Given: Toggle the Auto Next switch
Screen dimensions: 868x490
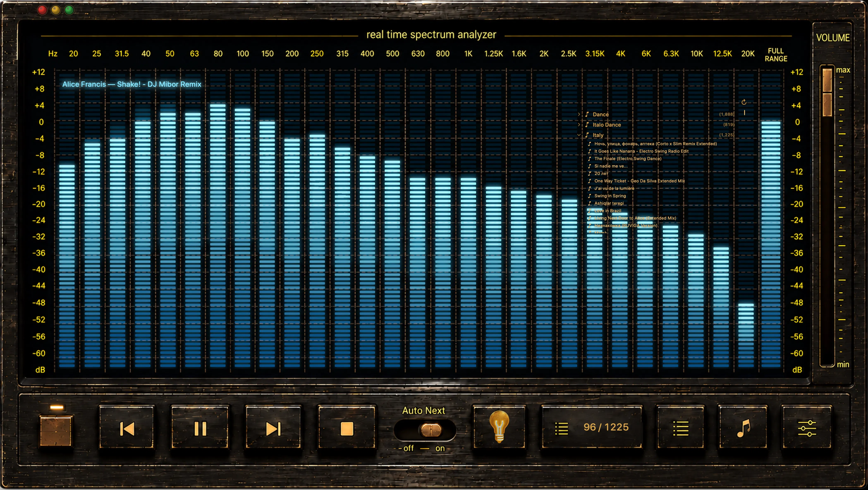Looking at the screenshot, I should [x=425, y=430].
